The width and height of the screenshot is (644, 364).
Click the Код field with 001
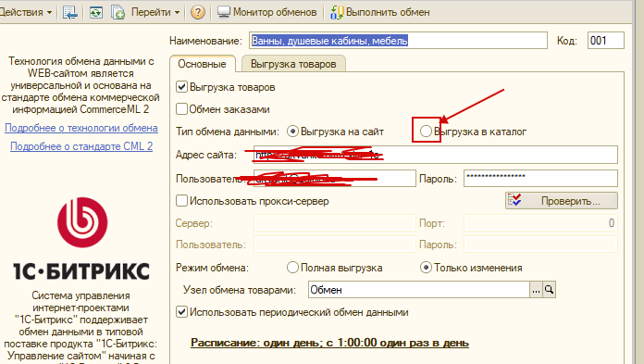[x=606, y=41]
